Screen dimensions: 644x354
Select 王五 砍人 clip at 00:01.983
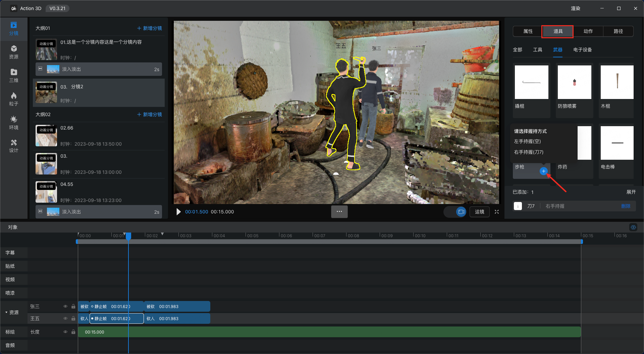177,318
